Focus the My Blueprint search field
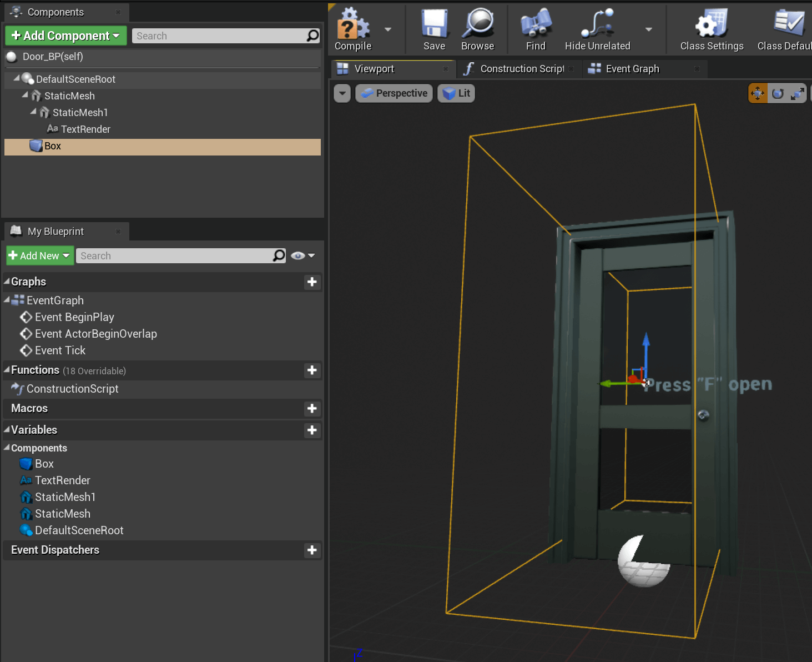812x662 pixels. point(174,255)
